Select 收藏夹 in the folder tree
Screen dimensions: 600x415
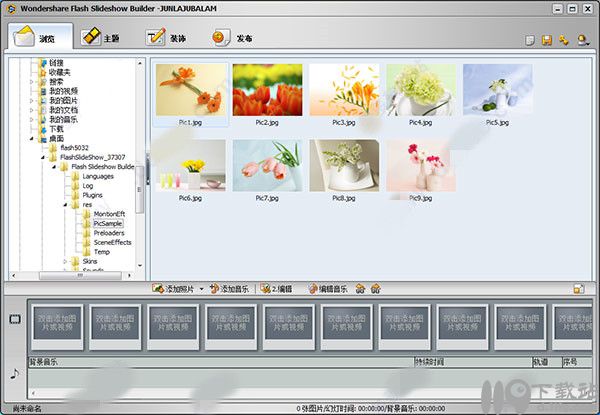click(x=59, y=72)
